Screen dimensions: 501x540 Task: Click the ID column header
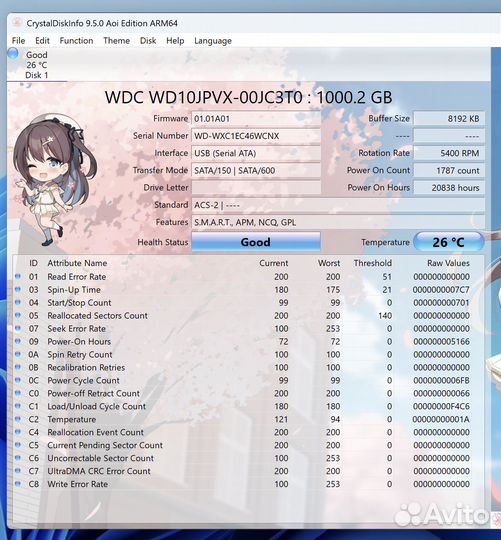click(x=33, y=263)
